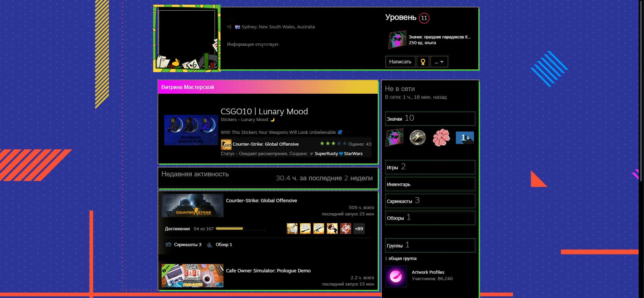Open the Достижения achievements link
The image size is (644, 298).
click(x=177, y=229)
